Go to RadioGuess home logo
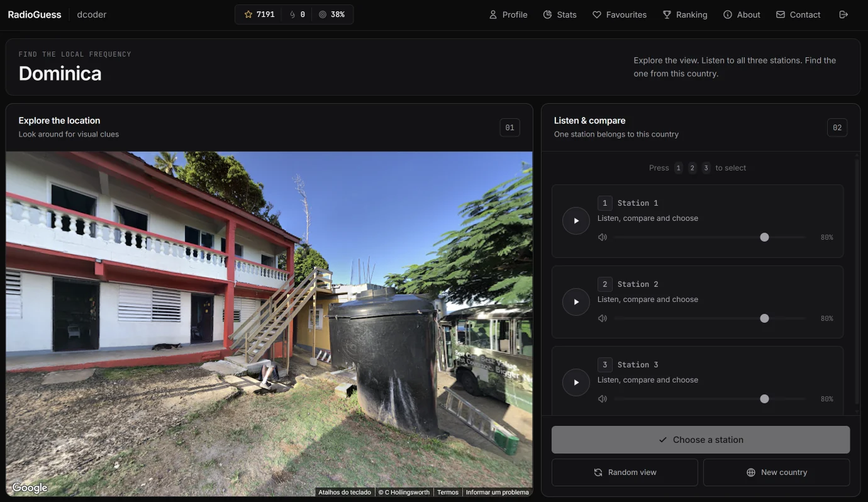This screenshot has width=868, height=502. [x=35, y=14]
